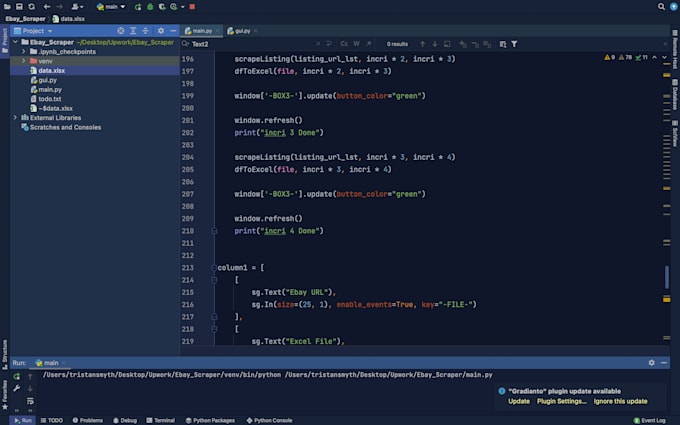
Task: Click 'Ignore this update' link
Action: click(x=621, y=401)
